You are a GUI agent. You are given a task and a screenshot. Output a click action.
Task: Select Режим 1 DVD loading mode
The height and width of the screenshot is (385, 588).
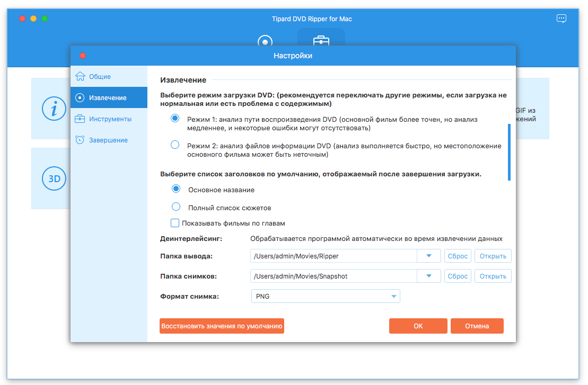click(x=175, y=119)
